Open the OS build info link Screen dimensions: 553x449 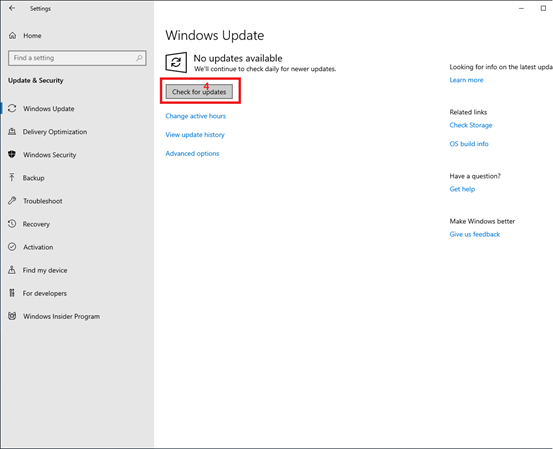(469, 144)
